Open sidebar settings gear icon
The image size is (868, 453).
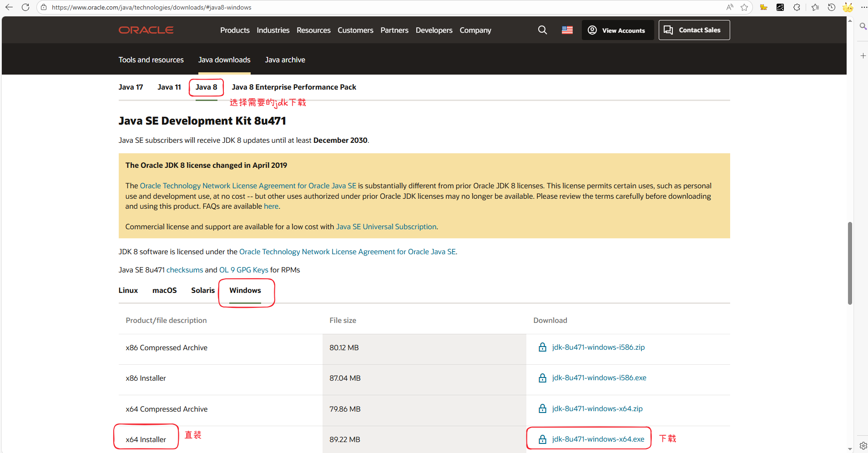(x=863, y=446)
